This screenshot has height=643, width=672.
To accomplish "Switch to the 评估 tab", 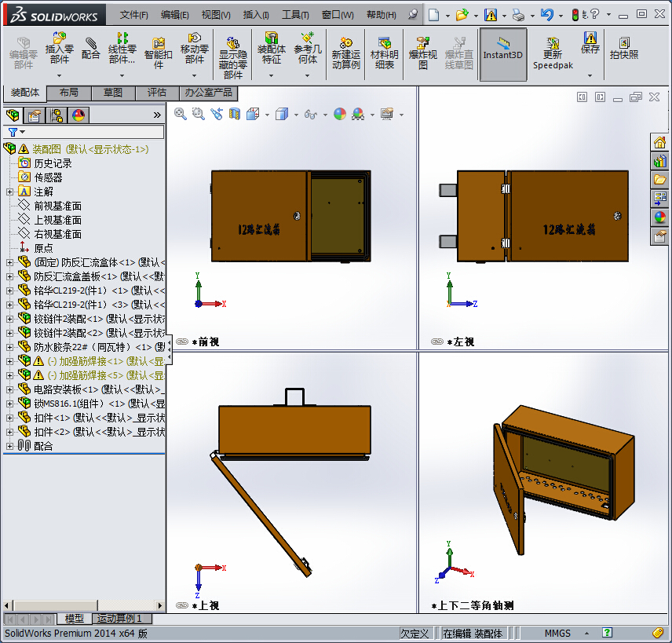I will (x=157, y=93).
